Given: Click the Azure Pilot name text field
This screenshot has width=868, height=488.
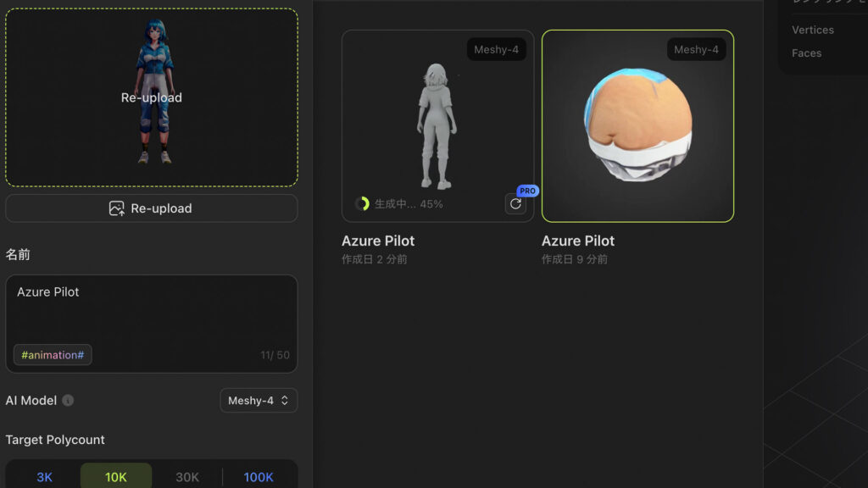Looking at the screenshot, I should 151,309.
